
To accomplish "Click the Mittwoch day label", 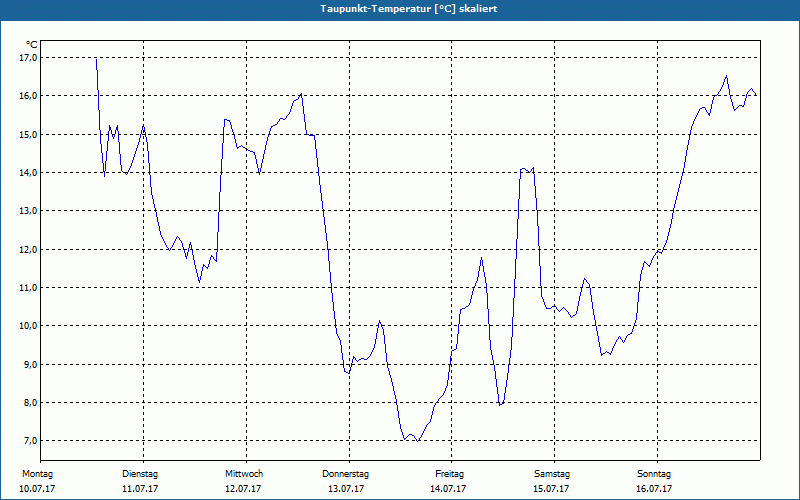I will click(x=244, y=474).
